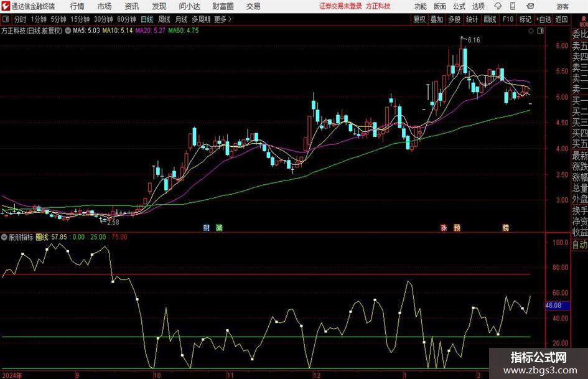Image resolution: width=588 pixels, height=379 pixels.
Task: Click the diamond icon atop chart
Action: point(531,31)
